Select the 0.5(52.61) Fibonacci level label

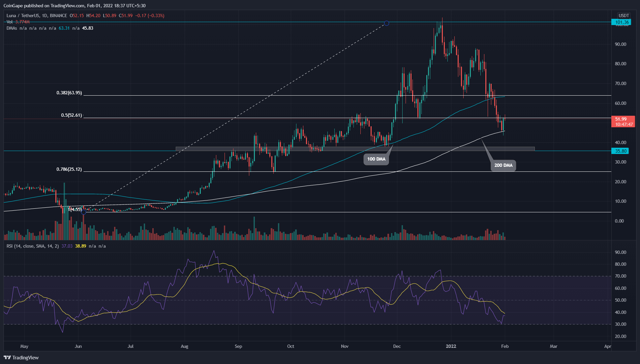[x=71, y=115]
